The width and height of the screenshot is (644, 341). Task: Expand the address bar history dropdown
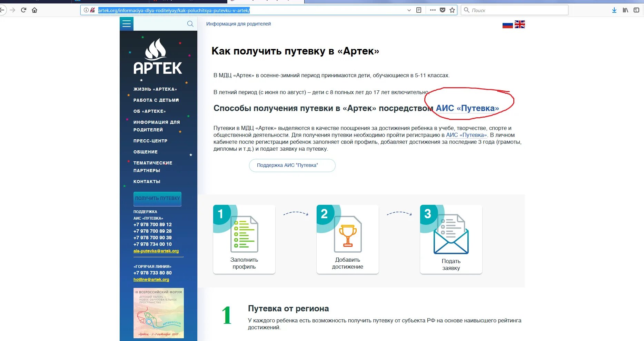pyautogui.click(x=409, y=10)
